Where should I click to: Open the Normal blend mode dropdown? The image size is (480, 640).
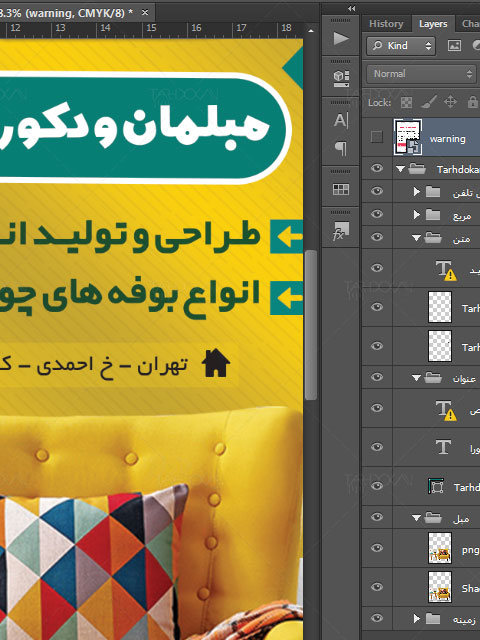pos(421,74)
